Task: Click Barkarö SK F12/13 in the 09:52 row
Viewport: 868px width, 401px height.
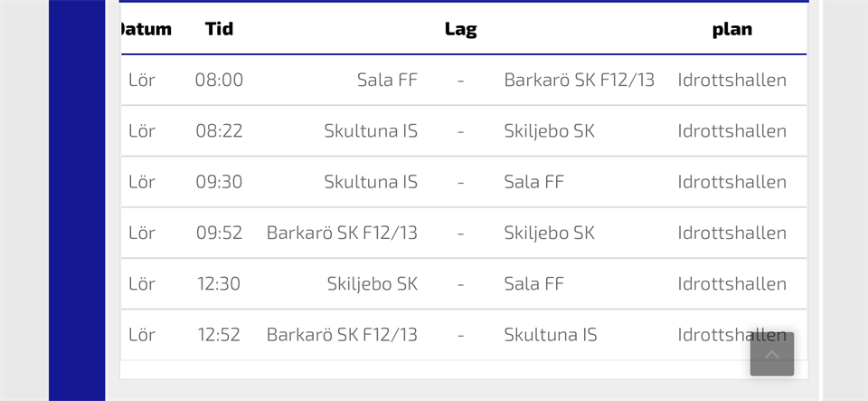Action: tap(342, 233)
